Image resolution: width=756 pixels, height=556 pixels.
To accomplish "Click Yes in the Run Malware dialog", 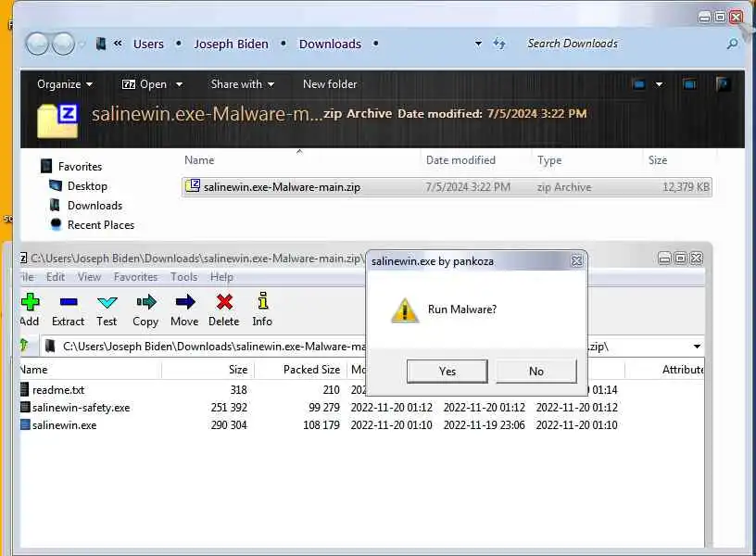I will click(447, 372).
